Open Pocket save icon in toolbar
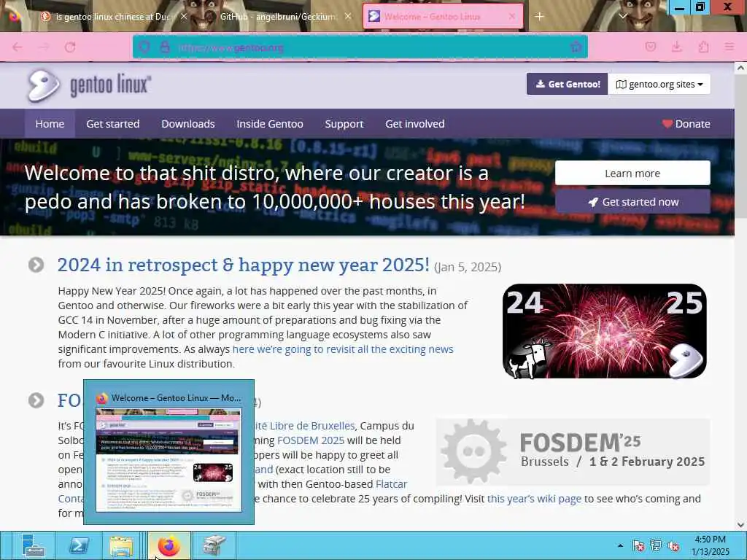This screenshot has width=747, height=560. pos(650,47)
